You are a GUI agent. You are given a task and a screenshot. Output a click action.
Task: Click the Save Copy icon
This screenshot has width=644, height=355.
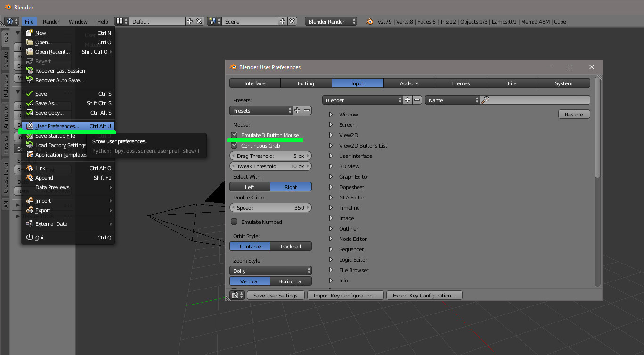point(30,113)
